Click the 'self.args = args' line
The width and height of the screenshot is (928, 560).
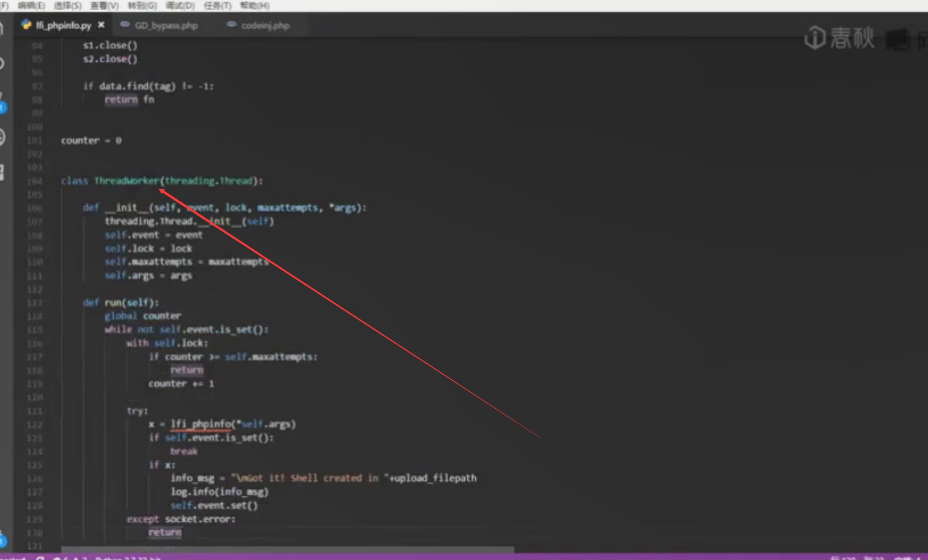click(x=148, y=276)
